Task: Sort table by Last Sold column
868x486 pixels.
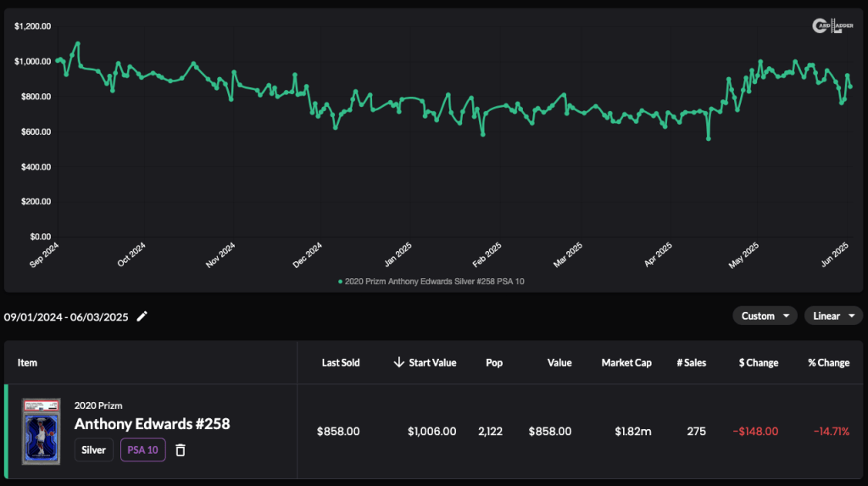Action: [x=341, y=363]
